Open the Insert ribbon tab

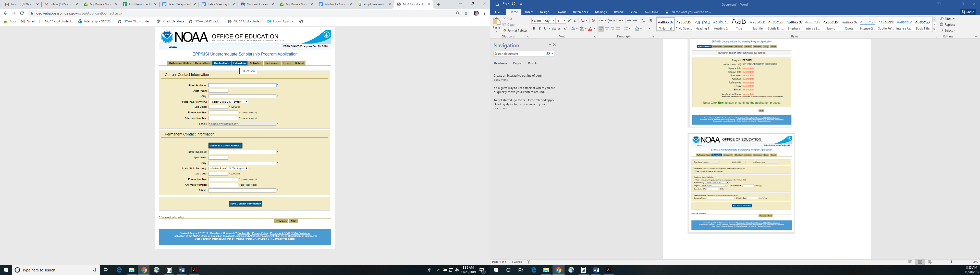click(529, 12)
